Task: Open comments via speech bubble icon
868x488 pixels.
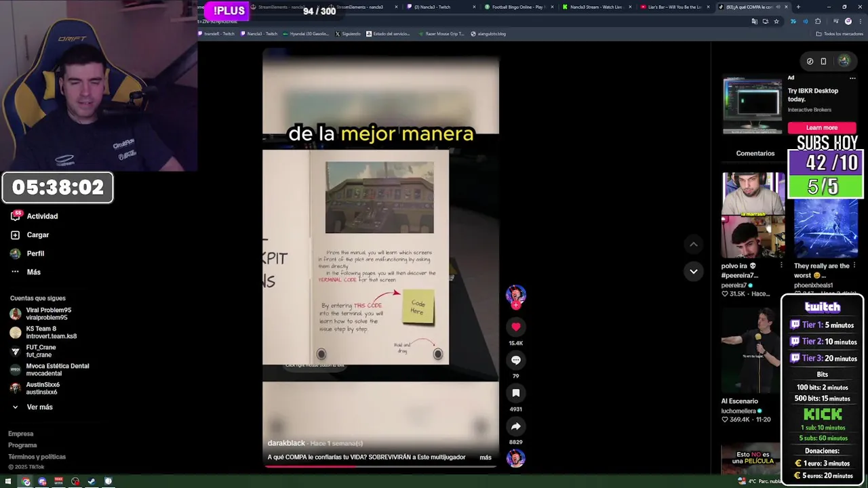Action: 515,360
